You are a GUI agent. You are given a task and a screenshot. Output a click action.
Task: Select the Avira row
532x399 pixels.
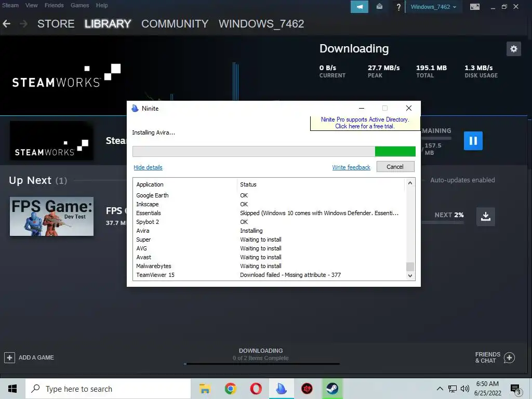[270, 231]
